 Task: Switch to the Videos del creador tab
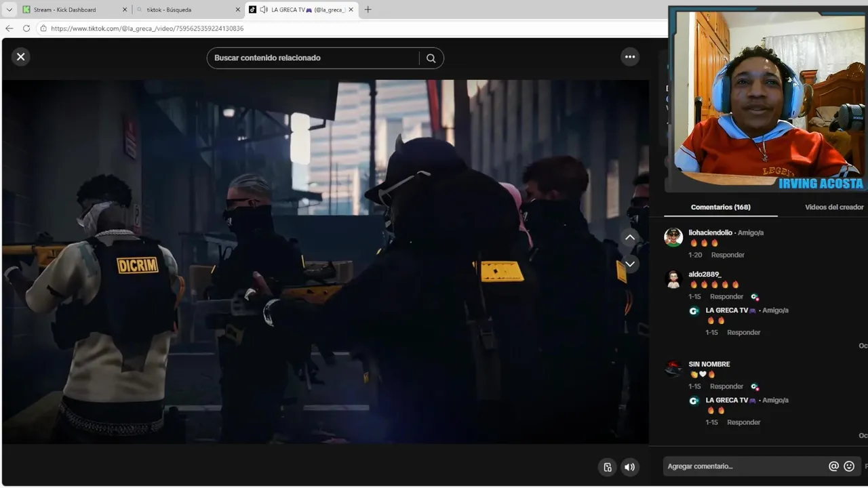pyautogui.click(x=834, y=207)
